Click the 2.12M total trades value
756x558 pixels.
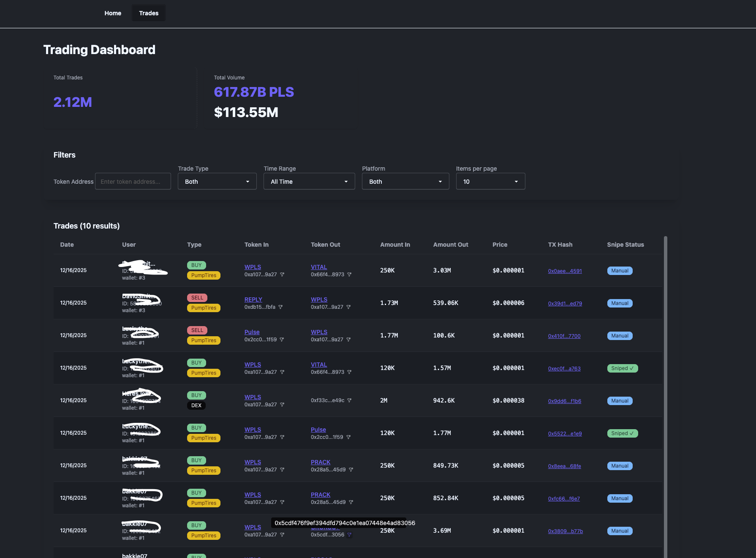[x=73, y=102]
